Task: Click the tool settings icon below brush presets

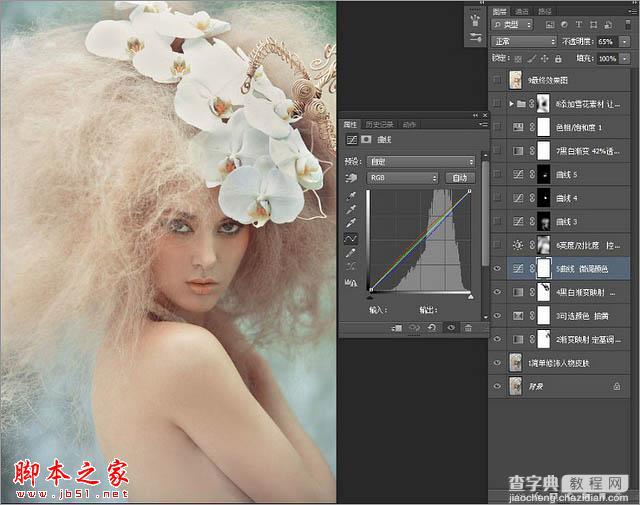Action: 475,38
